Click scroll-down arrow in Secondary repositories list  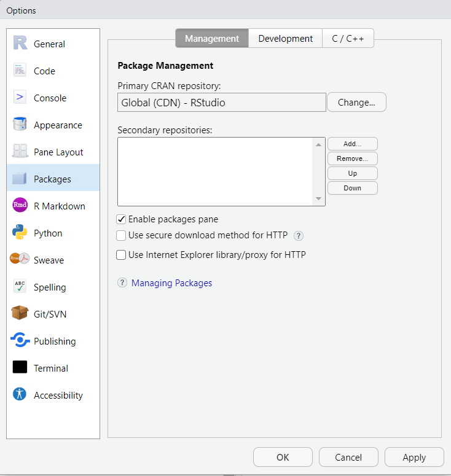pyautogui.click(x=318, y=198)
